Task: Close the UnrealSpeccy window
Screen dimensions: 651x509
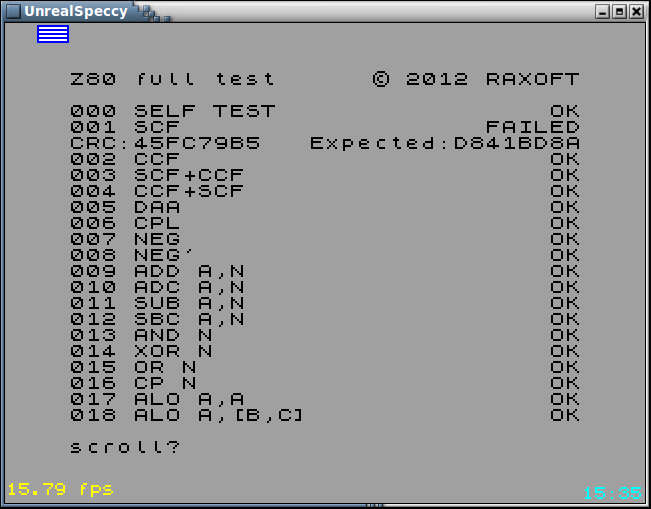Action: [636, 11]
